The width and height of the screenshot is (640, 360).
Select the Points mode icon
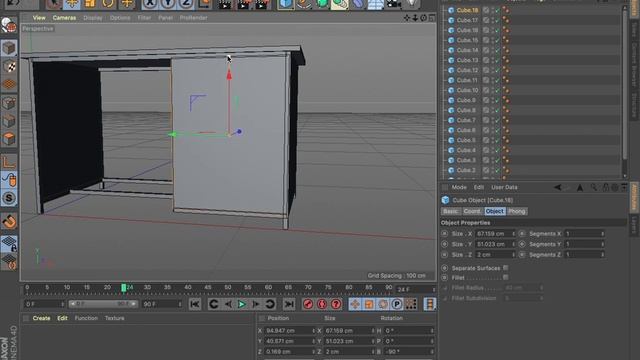point(9,103)
